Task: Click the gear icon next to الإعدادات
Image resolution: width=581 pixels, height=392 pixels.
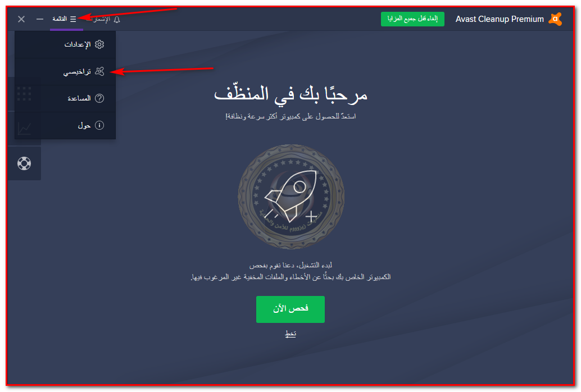Action: 99,44
